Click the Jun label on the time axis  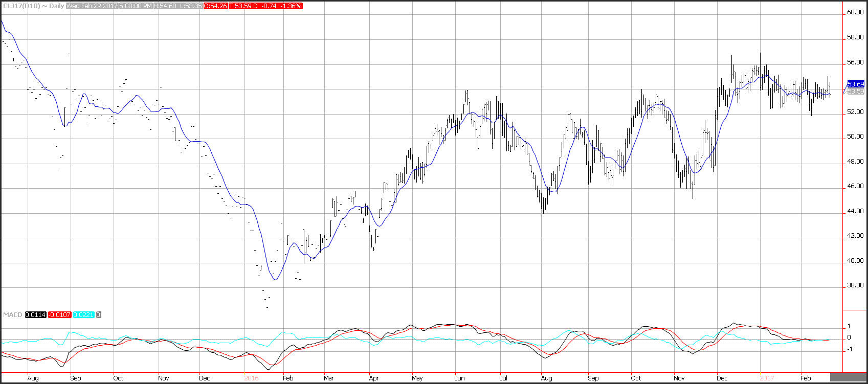coord(459,378)
